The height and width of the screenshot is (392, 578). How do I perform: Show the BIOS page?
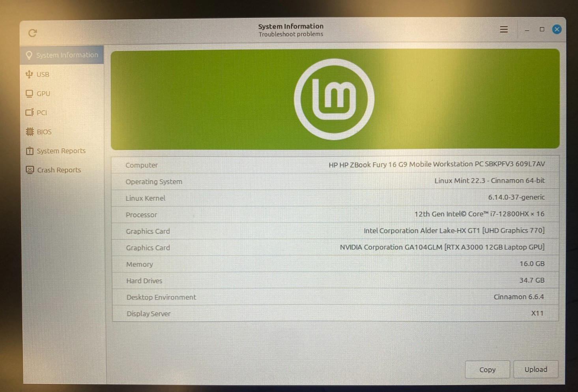(62, 132)
